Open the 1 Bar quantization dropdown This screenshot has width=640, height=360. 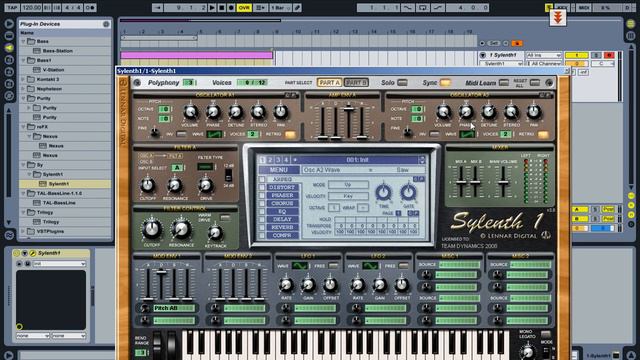click(x=280, y=7)
